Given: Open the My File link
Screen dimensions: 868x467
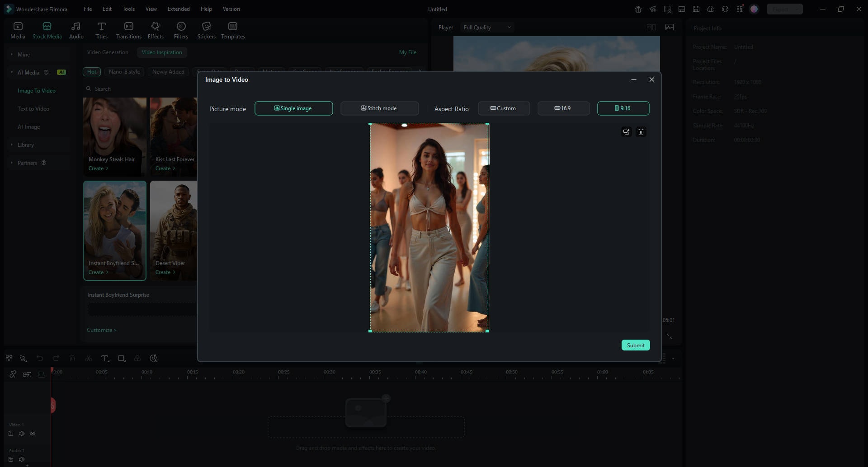Looking at the screenshot, I should tap(408, 52).
